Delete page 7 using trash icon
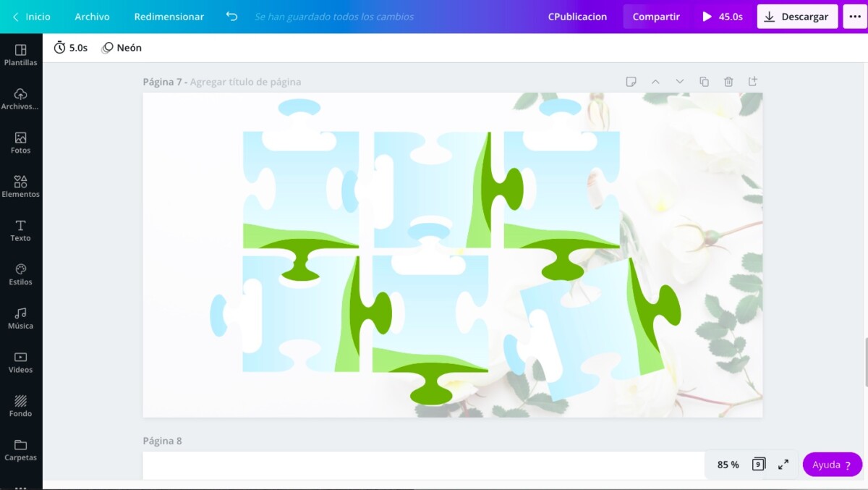Screen dimensions: 868x490 (728, 82)
